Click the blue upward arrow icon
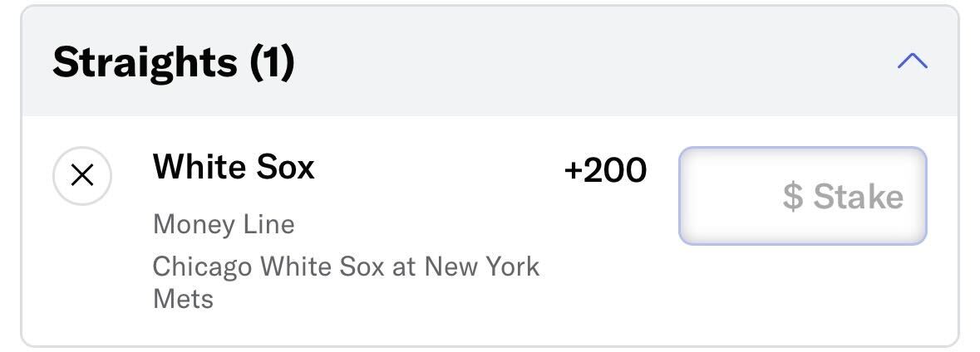 click(913, 61)
